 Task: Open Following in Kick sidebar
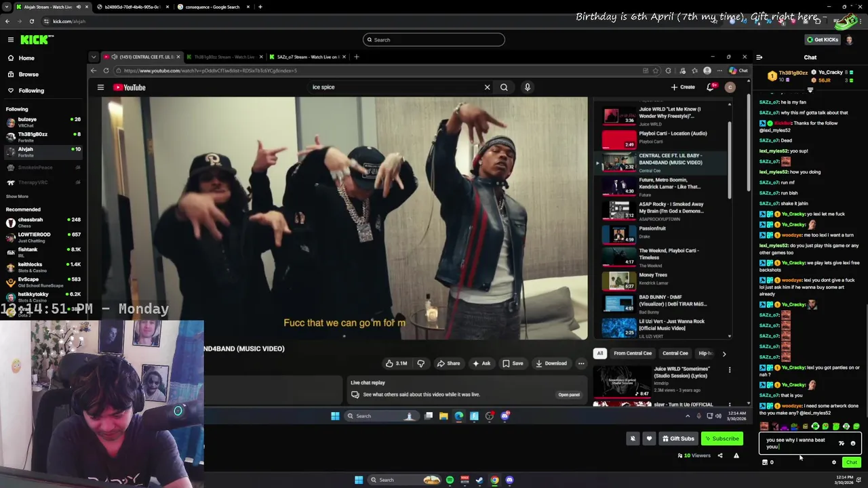[31, 91]
